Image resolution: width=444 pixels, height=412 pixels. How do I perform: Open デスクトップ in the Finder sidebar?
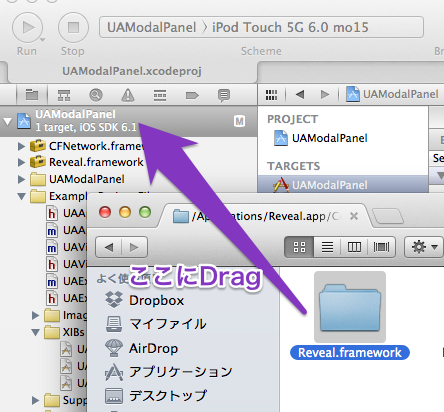(156, 396)
